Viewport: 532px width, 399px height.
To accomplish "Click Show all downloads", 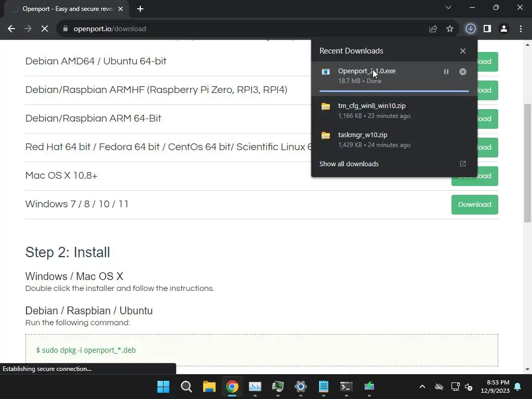I will coord(349,164).
